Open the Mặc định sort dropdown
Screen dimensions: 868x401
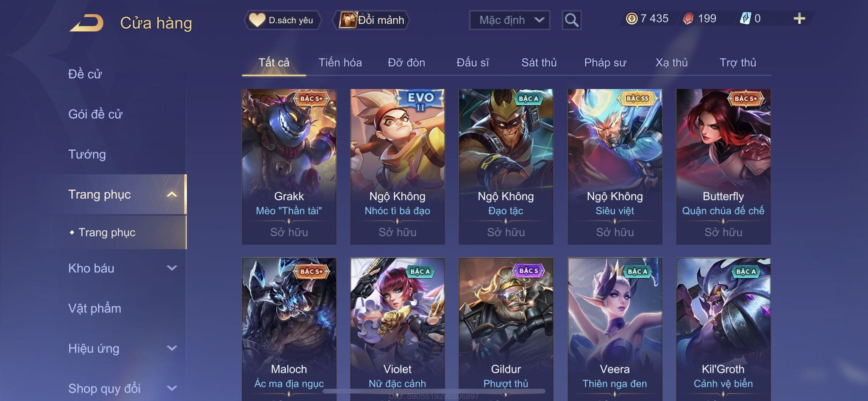click(x=509, y=20)
